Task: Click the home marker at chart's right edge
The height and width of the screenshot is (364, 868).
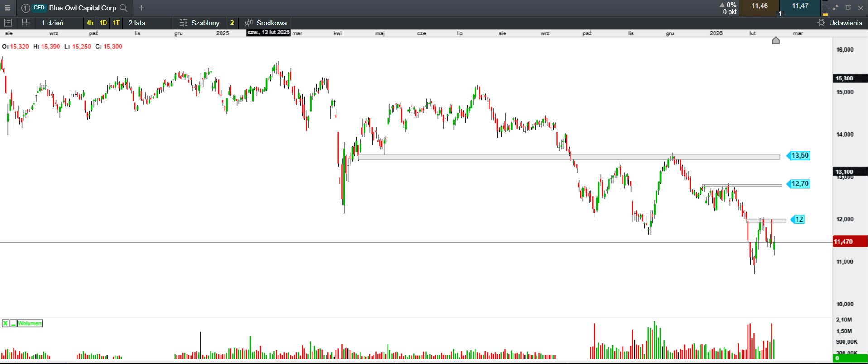Action: [x=776, y=41]
